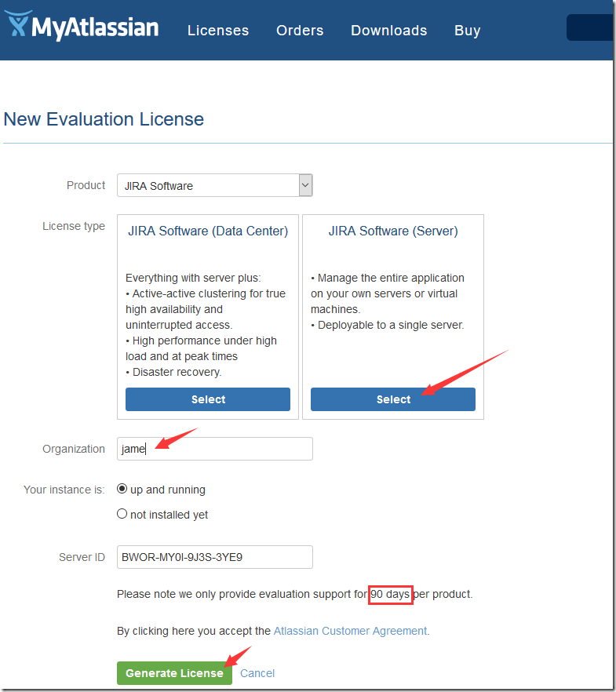This screenshot has height=692, width=616.
Task: Click the dark box in the header's right corner
Action: (x=589, y=27)
